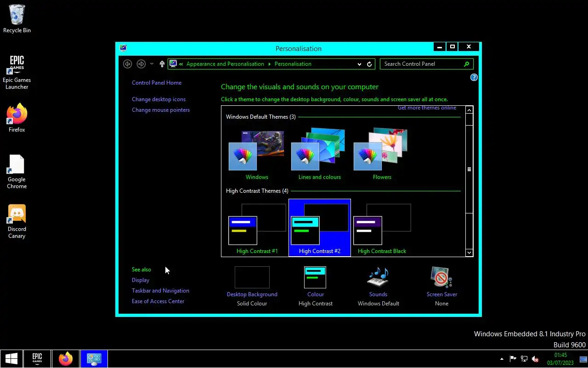The width and height of the screenshot is (588, 368).
Task: Select the Discord Canary desktop shortcut
Action: pyautogui.click(x=17, y=222)
